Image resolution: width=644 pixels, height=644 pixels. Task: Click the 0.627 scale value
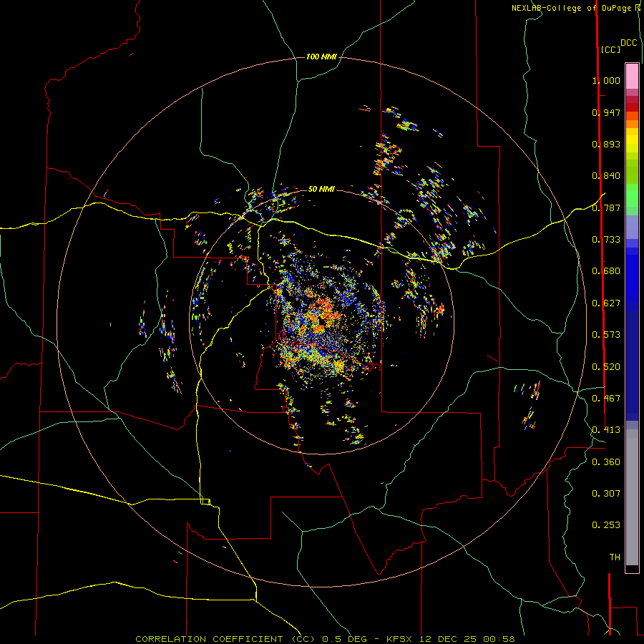click(606, 303)
